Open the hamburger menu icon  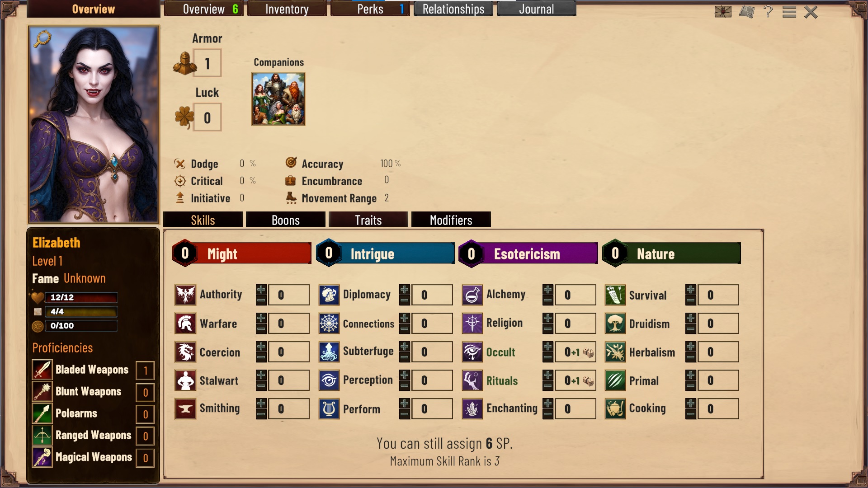click(789, 12)
